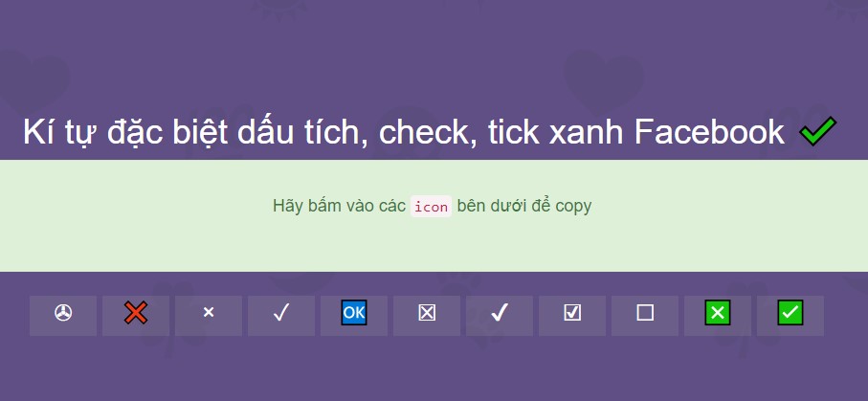
Task: Copy the white crossed ballot box symbol
Action: [x=427, y=313]
